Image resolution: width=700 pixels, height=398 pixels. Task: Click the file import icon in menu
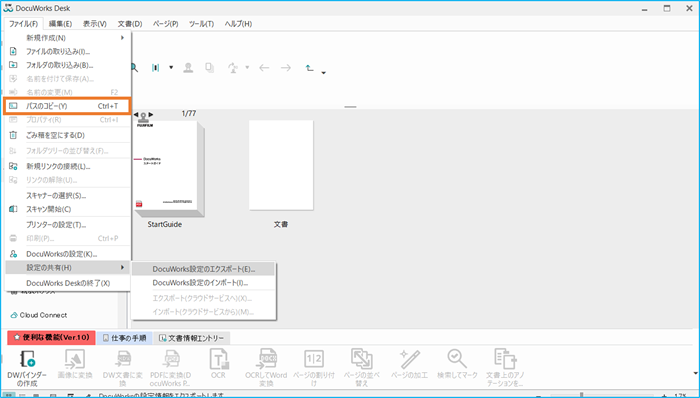pos(13,51)
